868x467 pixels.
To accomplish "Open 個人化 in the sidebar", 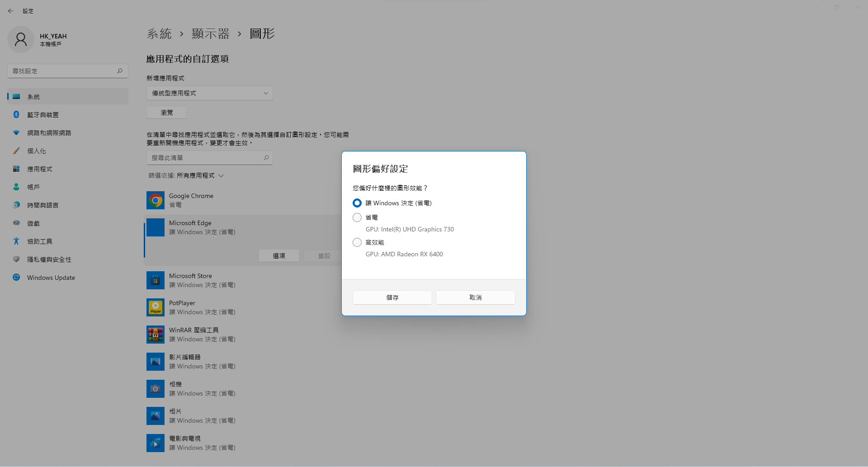I will click(x=68, y=151).
